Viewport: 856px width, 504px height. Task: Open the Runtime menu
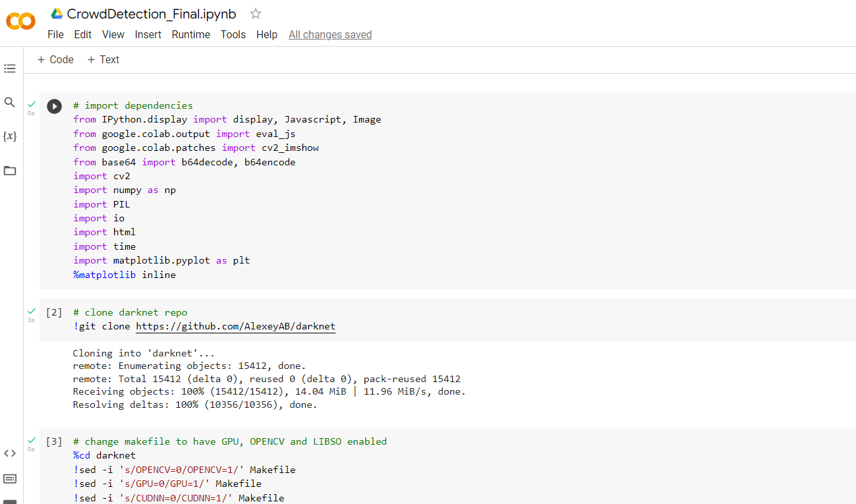coord(190,34)
